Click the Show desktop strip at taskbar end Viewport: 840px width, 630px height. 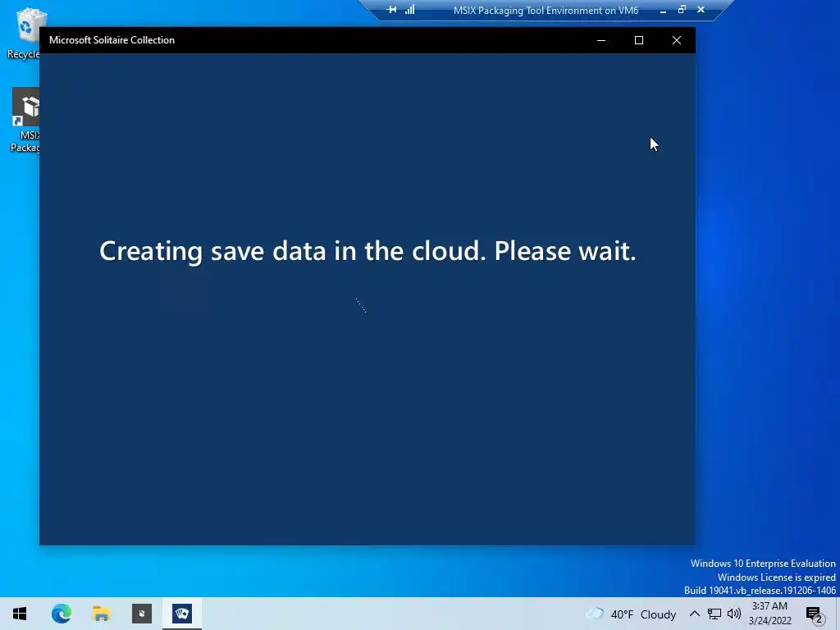coord(838,614)
